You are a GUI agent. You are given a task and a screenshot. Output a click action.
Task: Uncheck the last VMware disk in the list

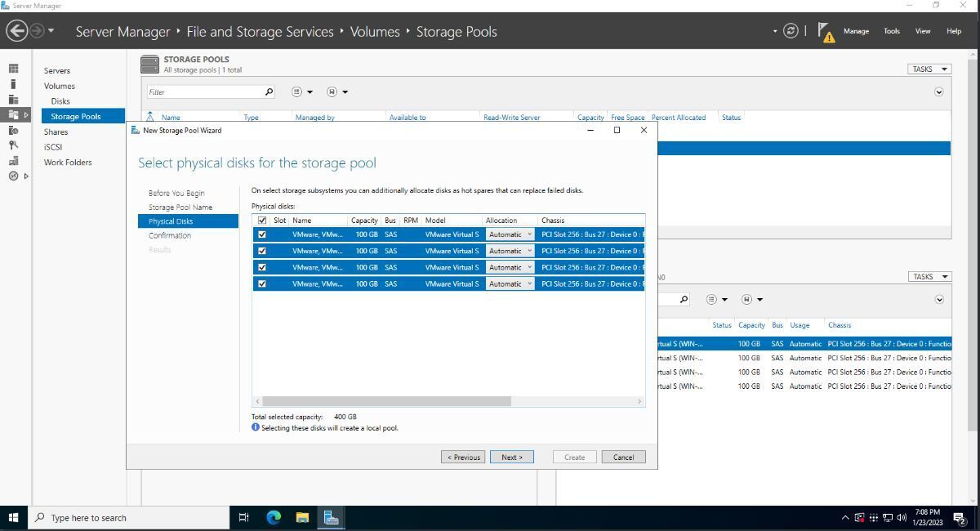tap(262, 283)
